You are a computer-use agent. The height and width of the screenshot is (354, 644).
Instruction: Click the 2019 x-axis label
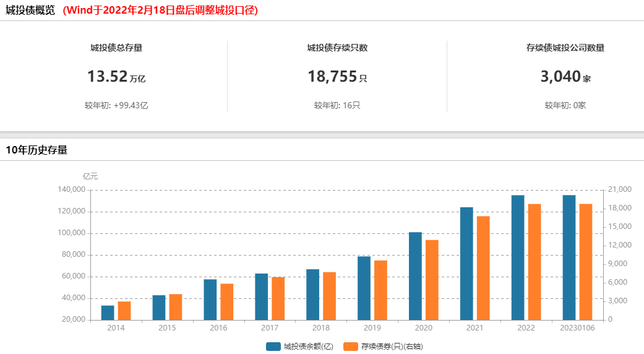372,328
